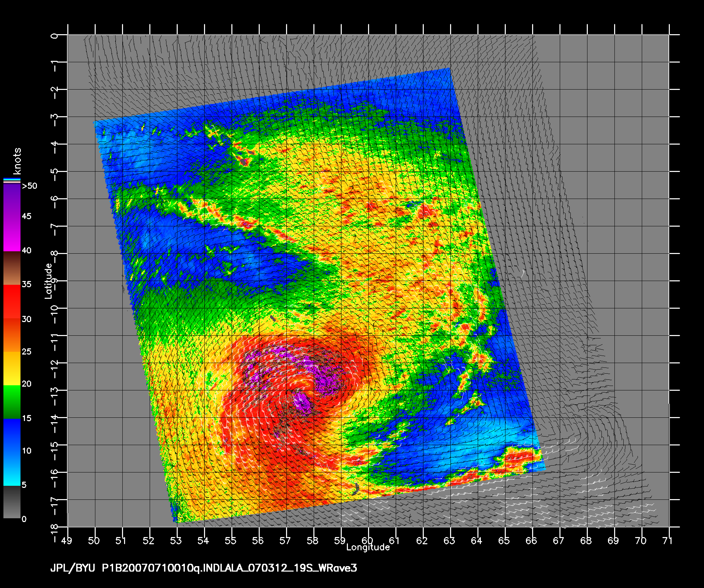
Task: Select the purple 45–50 knots color bar segment
Action: (x=12, y=201)
